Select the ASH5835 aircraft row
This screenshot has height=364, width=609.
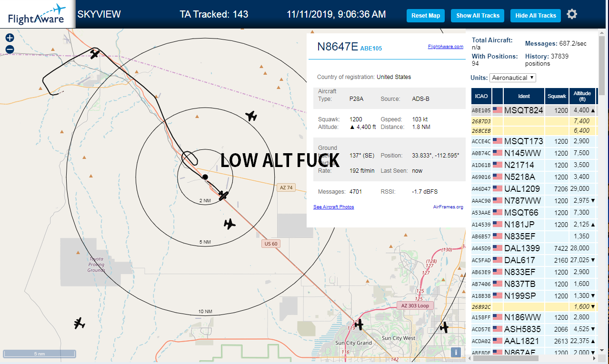tap(533, 329)
